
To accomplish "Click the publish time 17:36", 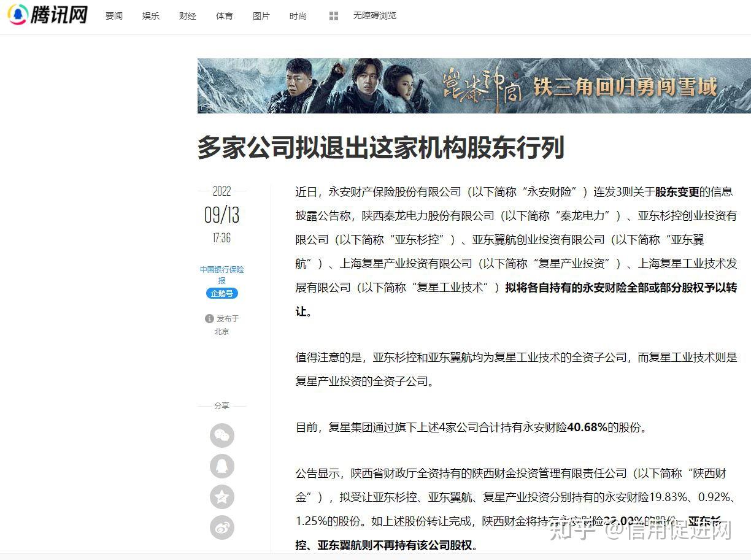I will click(222, 238).
